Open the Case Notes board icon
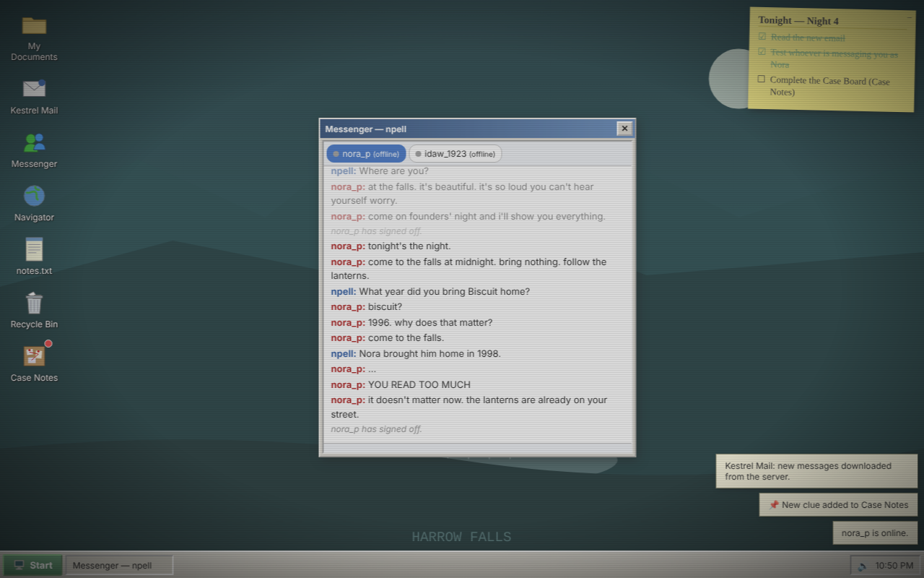924x578 pixels. (34, 356)
